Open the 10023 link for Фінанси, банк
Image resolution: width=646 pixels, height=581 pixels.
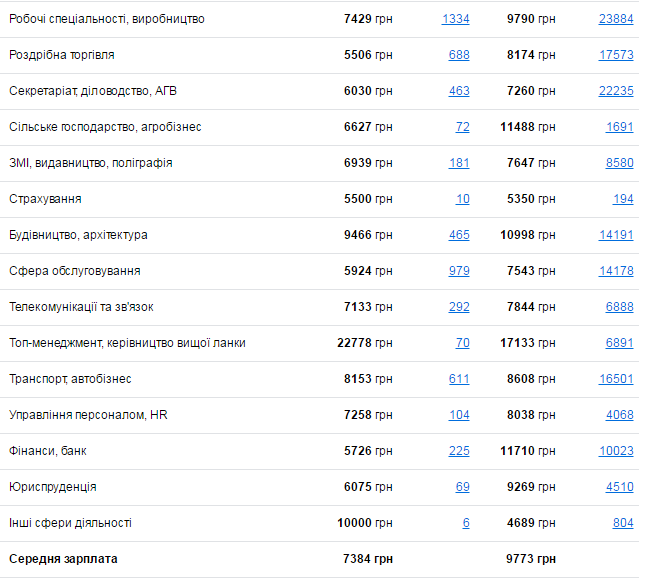[x=615, y=451]
